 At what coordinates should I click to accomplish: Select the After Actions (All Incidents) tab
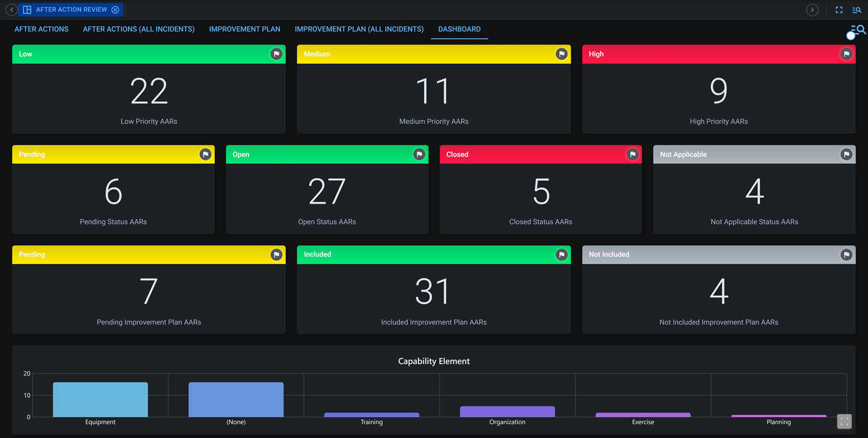(x=138, y=29)
